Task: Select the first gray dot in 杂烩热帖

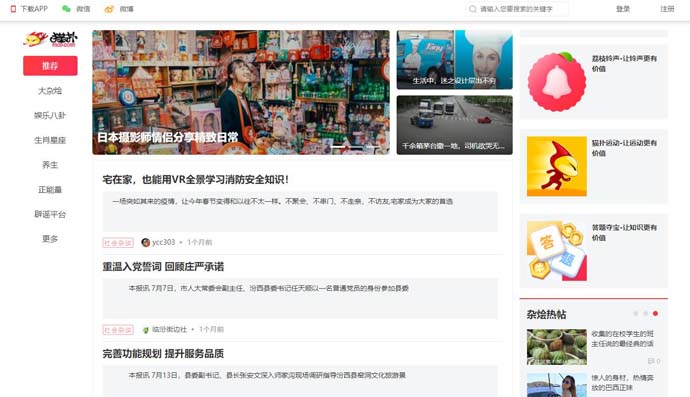Action: (x=635, y=313)
